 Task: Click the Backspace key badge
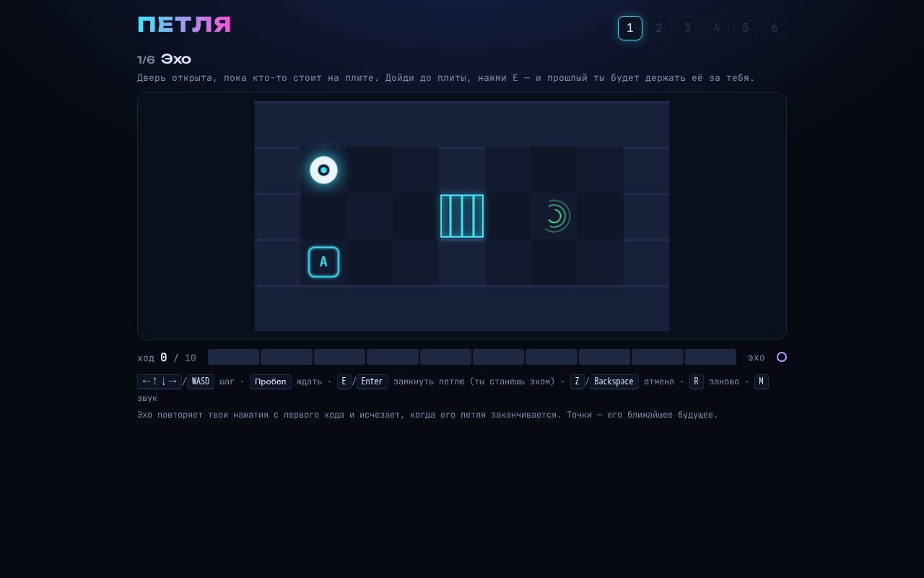(614, 381)
